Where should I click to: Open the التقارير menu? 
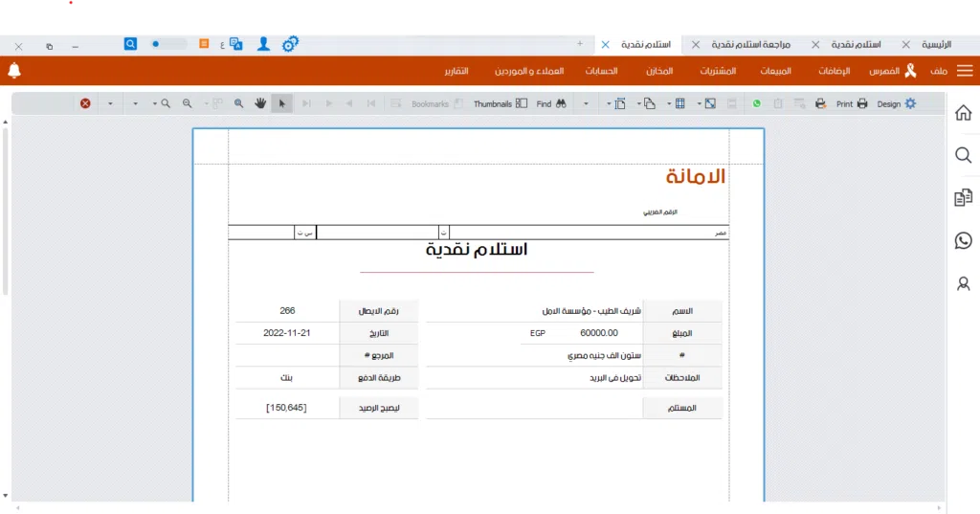coord(457,71)
